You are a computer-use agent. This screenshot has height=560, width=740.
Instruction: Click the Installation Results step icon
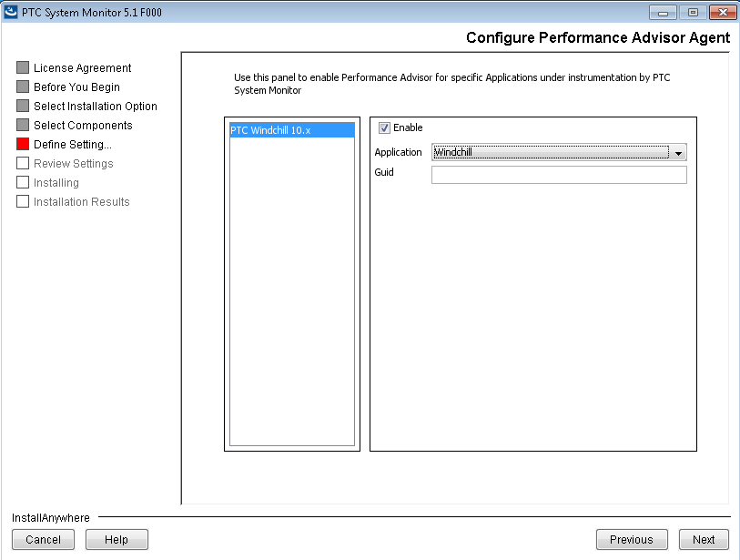point(21,201)
